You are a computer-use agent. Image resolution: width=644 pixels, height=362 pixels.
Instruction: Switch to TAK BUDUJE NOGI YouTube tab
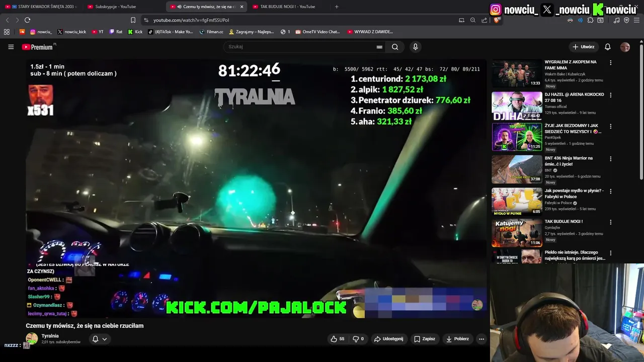288,7
